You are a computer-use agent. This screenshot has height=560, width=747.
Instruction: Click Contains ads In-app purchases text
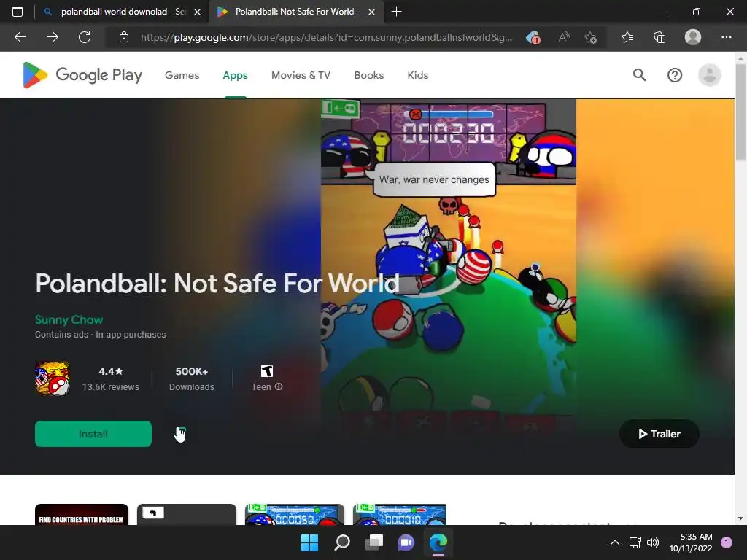[x=101, y=334]
